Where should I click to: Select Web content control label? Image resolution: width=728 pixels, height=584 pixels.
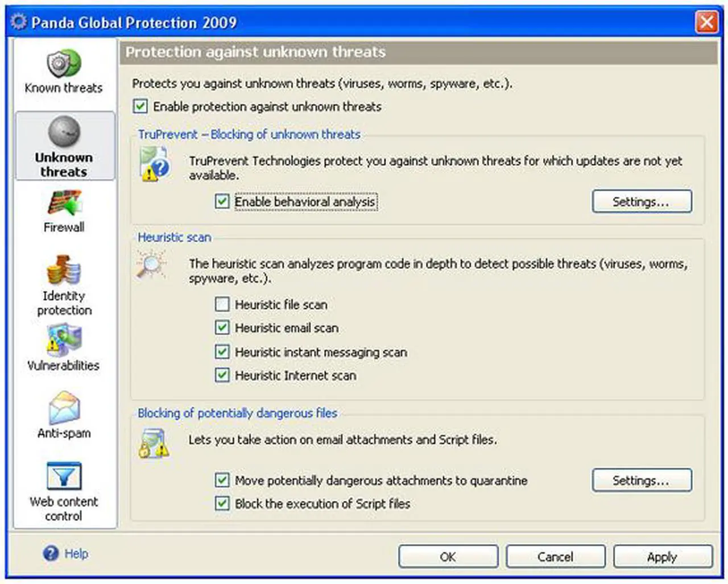pyautogui.click(x=64, y=509)
